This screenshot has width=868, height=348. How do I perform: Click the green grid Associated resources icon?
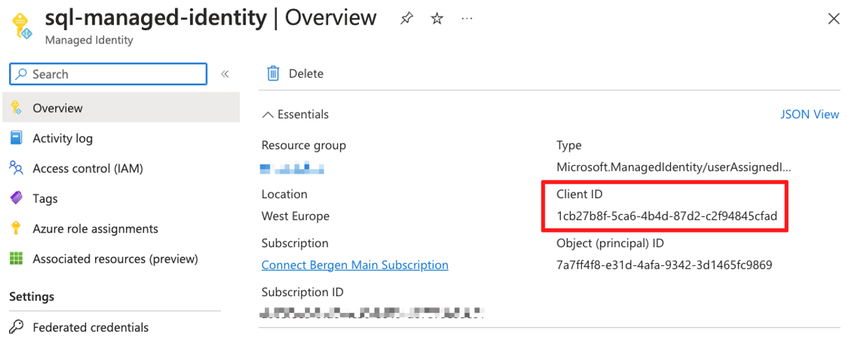point(16,258)
